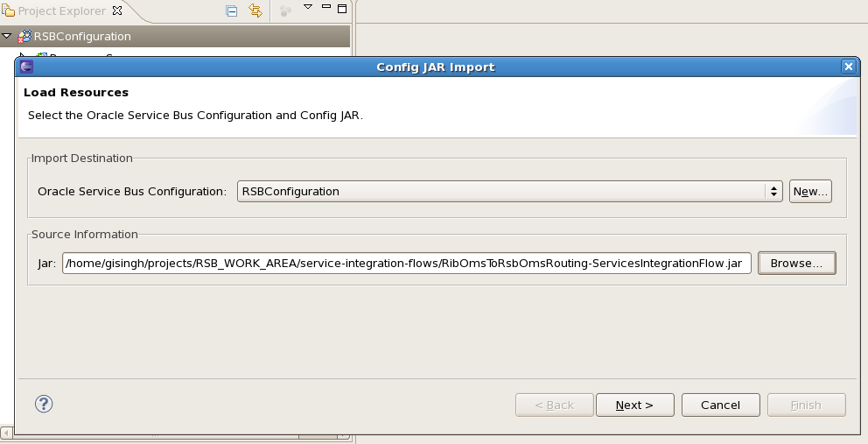Image resolution: width=868 pixels, height=444 pixels.
Task: Open dialog help question mark icon
Action: click(x=44, y=404)
